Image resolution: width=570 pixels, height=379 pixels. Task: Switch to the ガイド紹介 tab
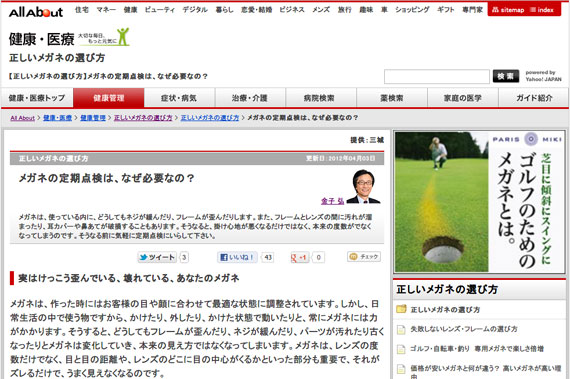point(534,98)
